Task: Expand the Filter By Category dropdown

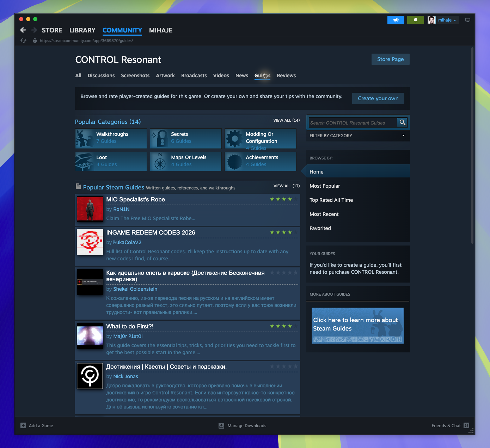Action: [358, 135]
